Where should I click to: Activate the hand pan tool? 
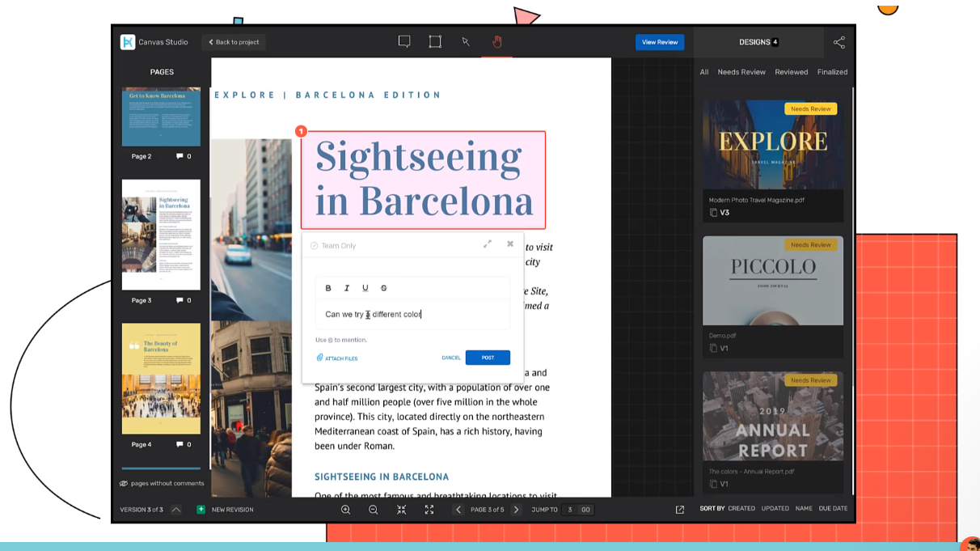tap(496, 42)
